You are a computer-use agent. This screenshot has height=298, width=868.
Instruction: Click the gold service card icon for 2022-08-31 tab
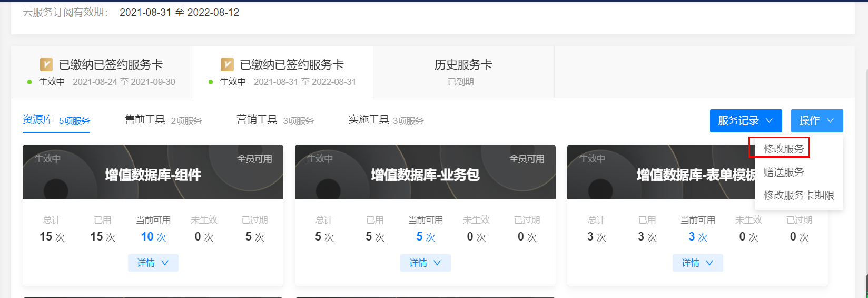[227, 65]
